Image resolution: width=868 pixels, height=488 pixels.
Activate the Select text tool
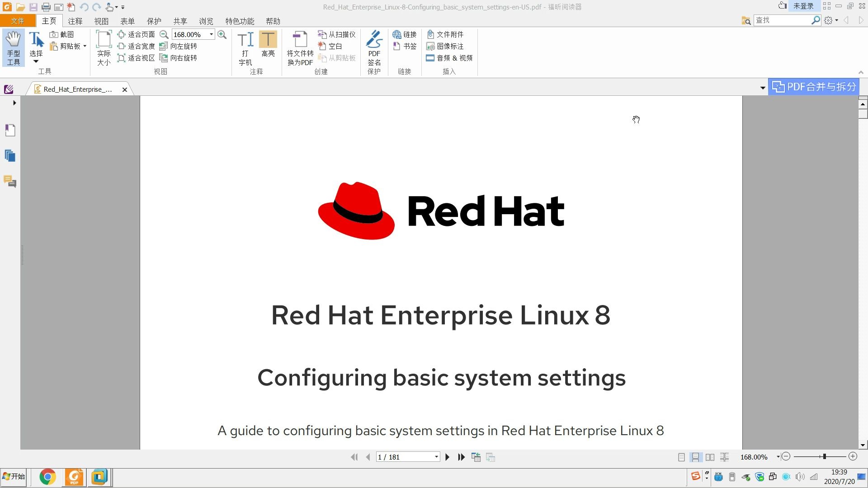[36, 47]
